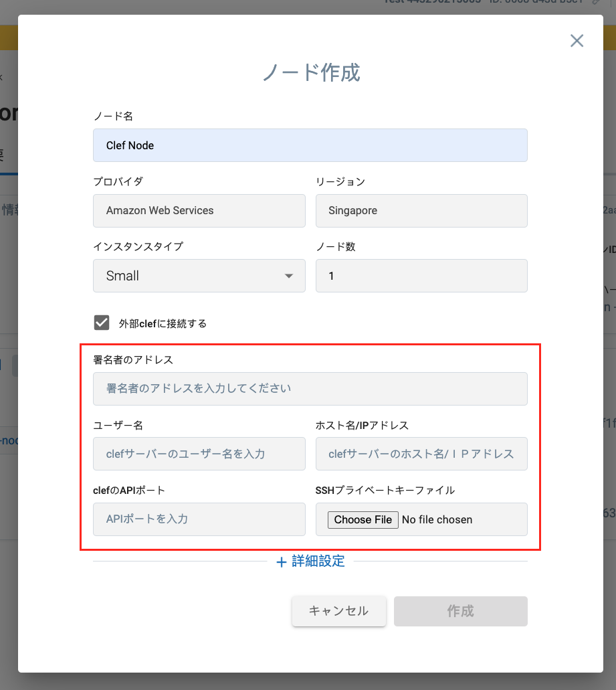Image resolution: width=616 pixels, height=690 pixels.
Task: Click the Choose File button for the SSH key
Action: click(x=363, y=520)
